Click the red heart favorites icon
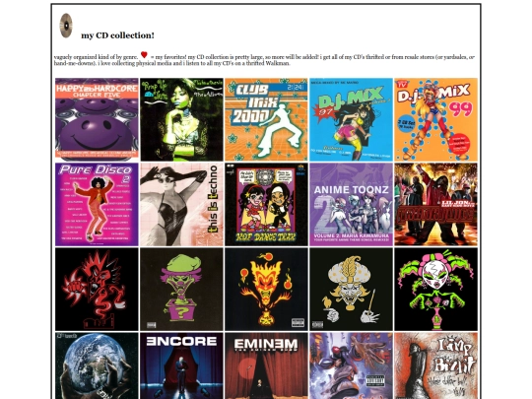The width and height of the screenshot is (532, 399). pyautogui.click(x=144, y=54)
